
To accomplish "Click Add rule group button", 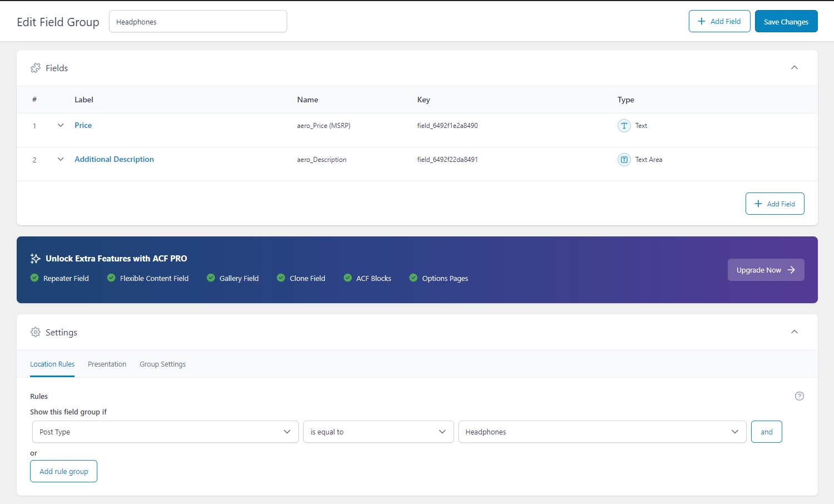I will [x=63, y=471].
